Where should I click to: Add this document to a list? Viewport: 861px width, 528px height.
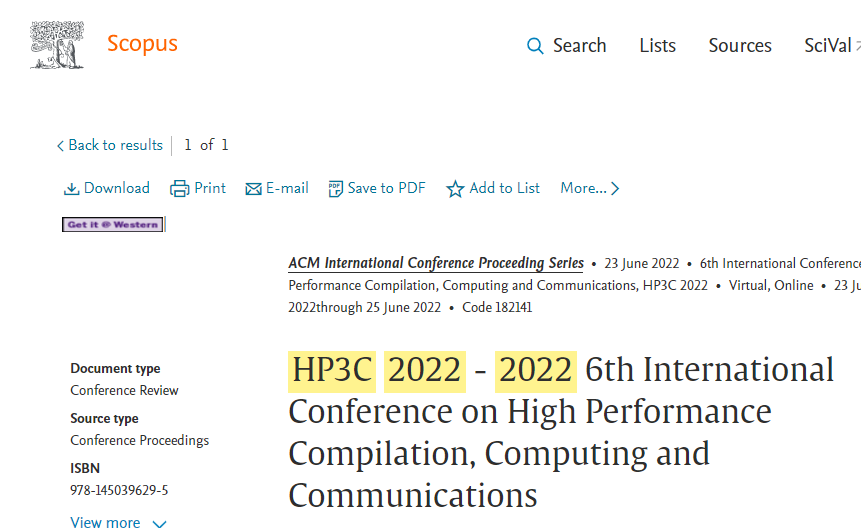[x=505, y=188]
